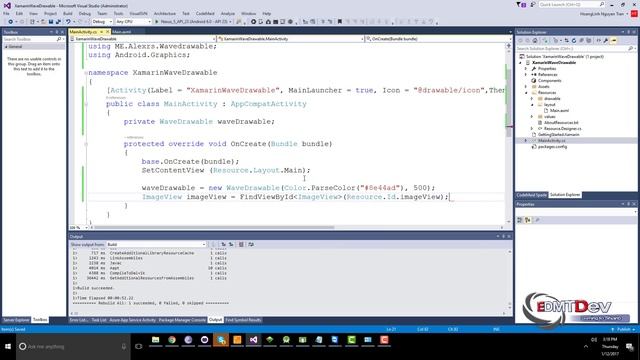Open the Architecture menu
This screenshot has height=360, width=640.
coord(164,13)
